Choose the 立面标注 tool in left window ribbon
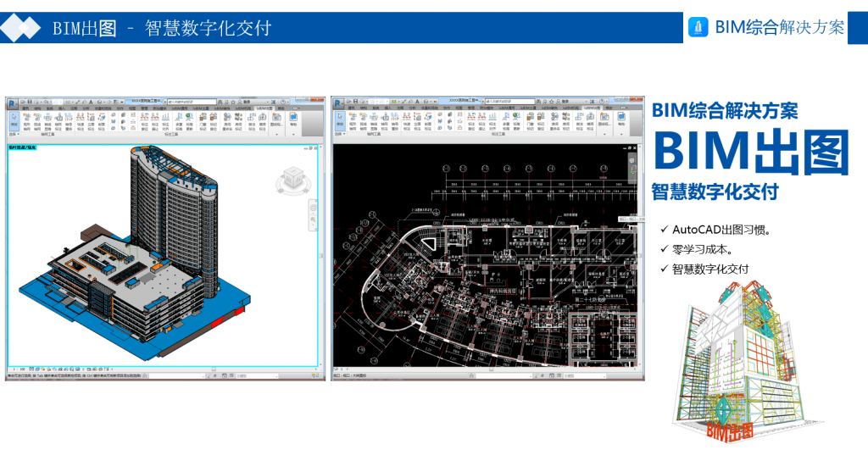The width and height of the screenshot is (868, 461). coord(91,121)
